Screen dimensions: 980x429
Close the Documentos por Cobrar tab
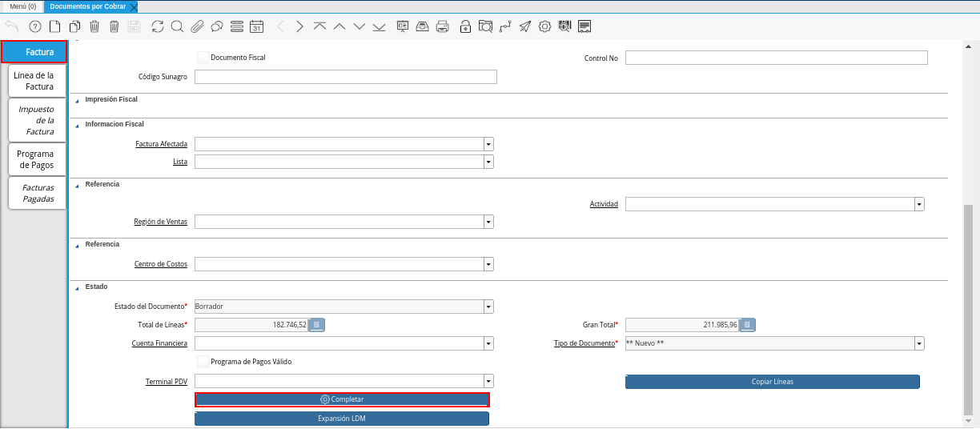134,6
